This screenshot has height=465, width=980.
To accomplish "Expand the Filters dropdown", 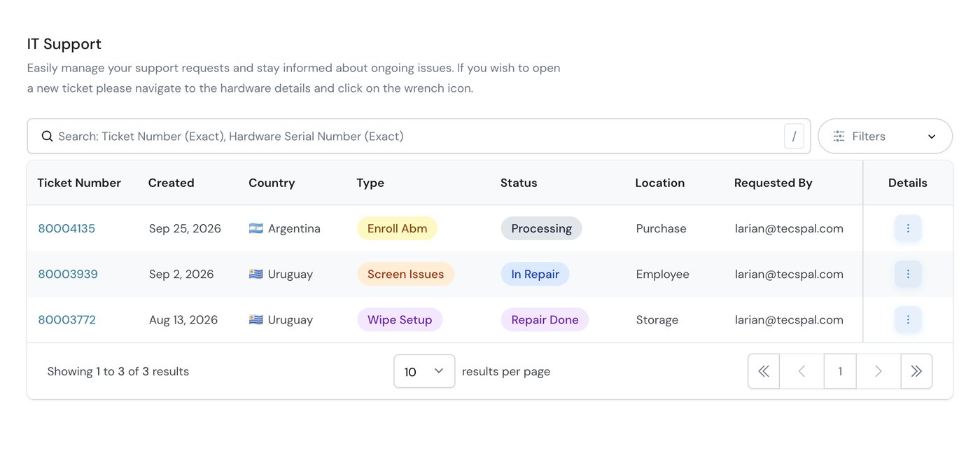I will (x=885, y=137).
